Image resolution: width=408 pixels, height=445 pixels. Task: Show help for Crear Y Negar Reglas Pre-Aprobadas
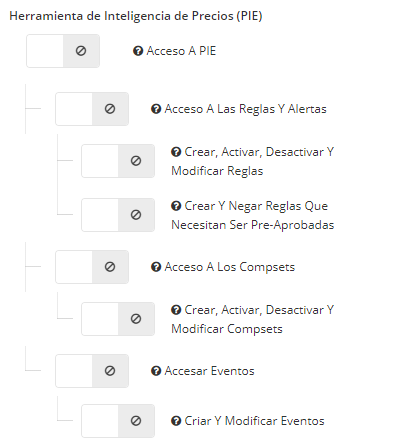(x=176, y=206)
